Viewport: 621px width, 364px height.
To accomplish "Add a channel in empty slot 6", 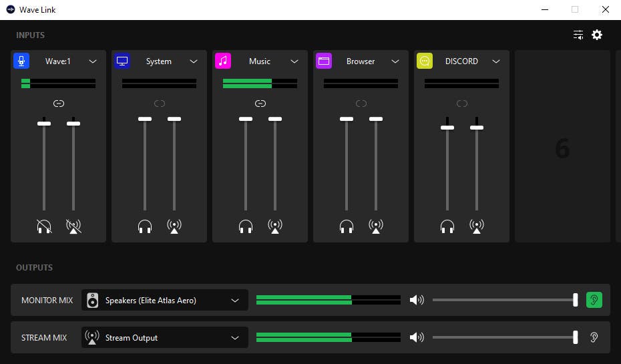I will (x=562, y=146).
